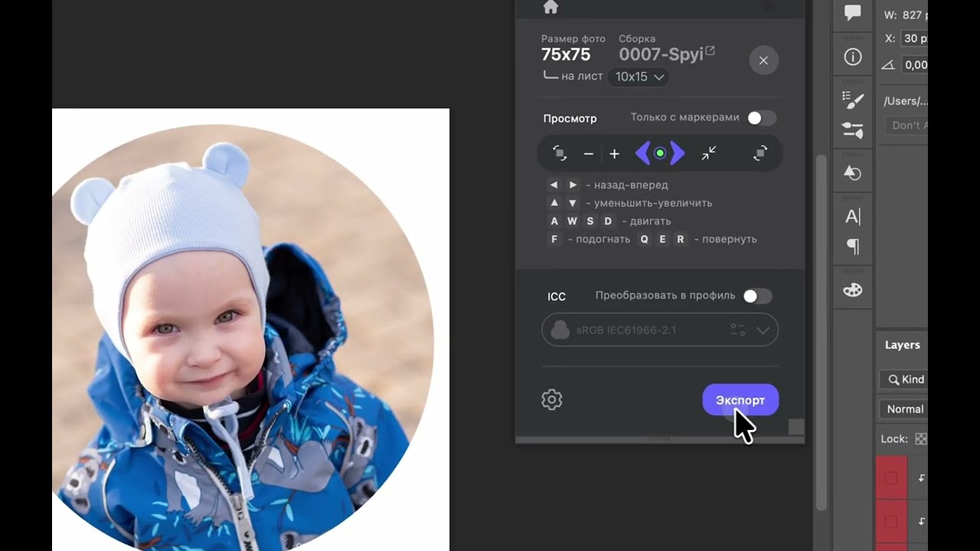980x551 pixels.
Task: Click the lock transparent pixels icon
Action: coord(921,439)
